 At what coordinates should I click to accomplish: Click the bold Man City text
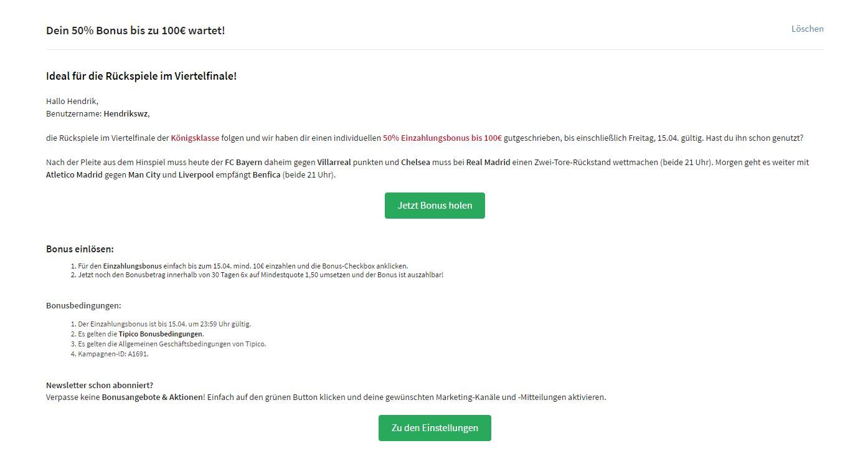[144, 175]
